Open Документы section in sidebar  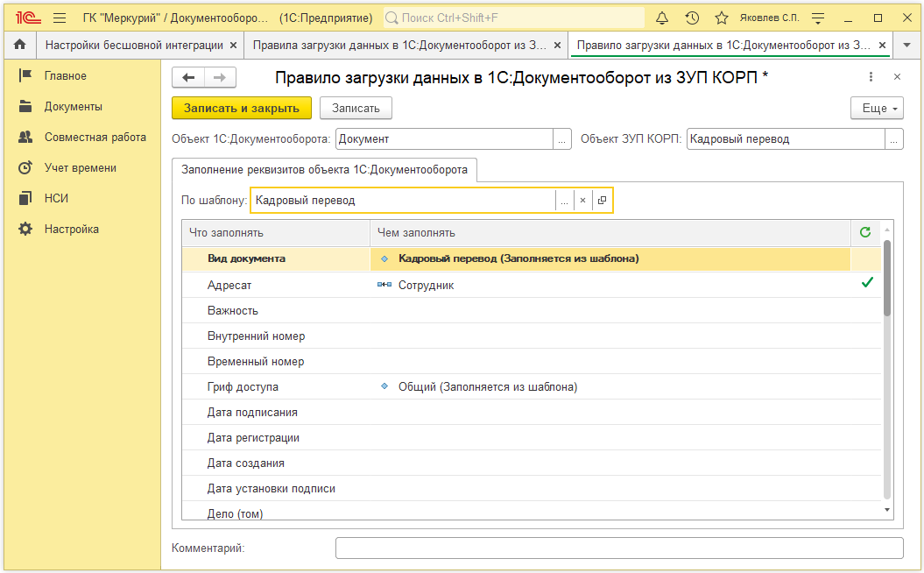click(x=74, y=107)
